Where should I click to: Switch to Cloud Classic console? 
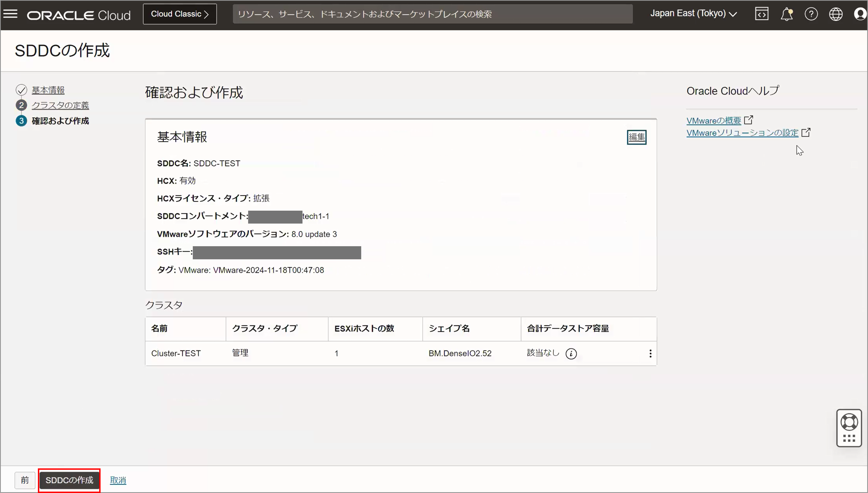coord(180,14)
